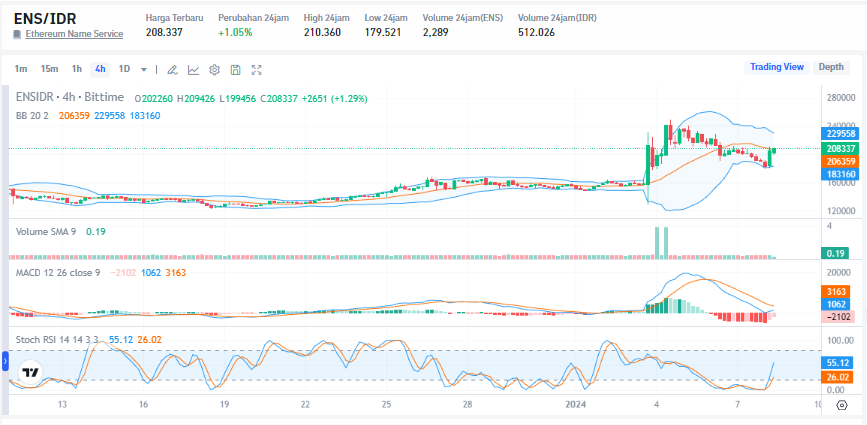Switch chart to 1D timeframe
The width and height of the screenshot is (867, 425).
[x=124, y=69]
